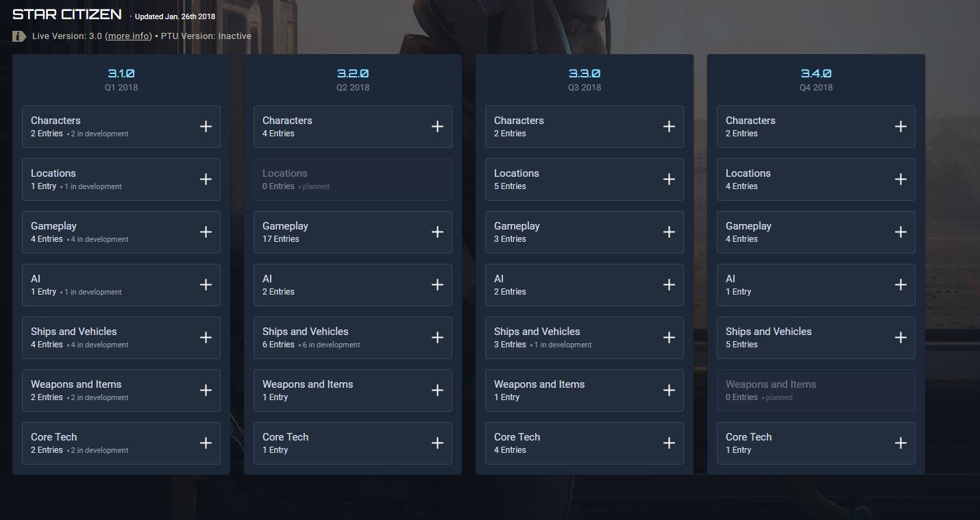Select the 3.1.0 release heading
Viewport: 980px width, 520px height.
coord(121,73)
